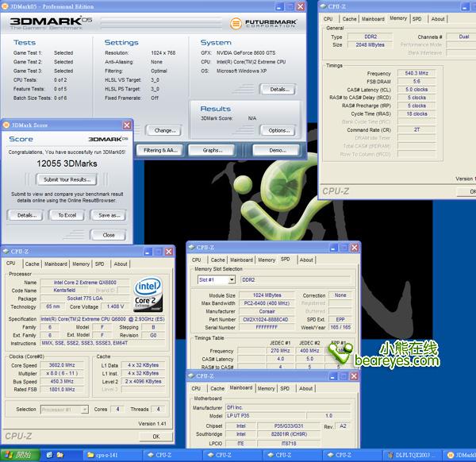Open the About tab in CPU window

pos(120,264)
